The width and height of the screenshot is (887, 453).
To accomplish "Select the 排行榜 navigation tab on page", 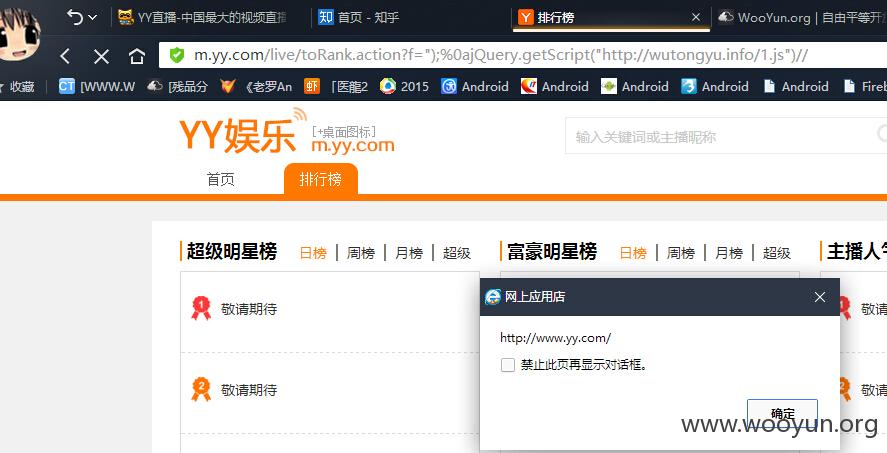I will [x=321, y=179].
